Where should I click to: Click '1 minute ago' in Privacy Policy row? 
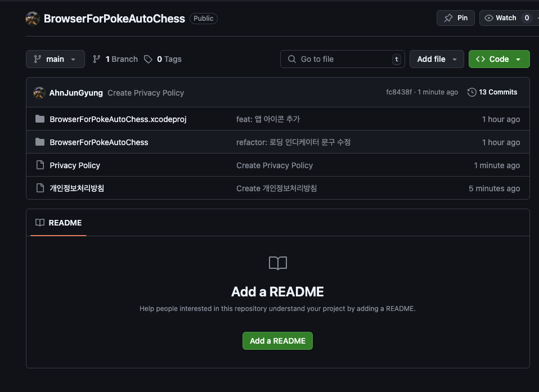(x=497, y=165)
